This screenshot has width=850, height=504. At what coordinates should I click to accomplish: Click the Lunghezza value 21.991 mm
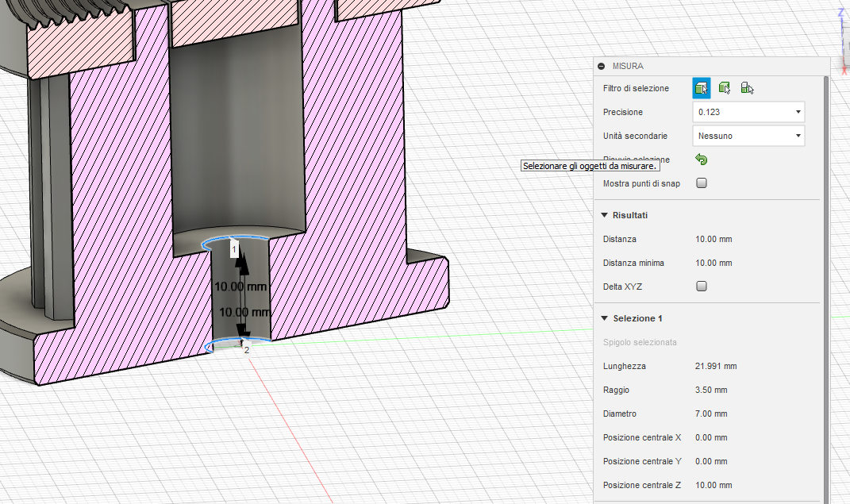[x=716, y=367]
